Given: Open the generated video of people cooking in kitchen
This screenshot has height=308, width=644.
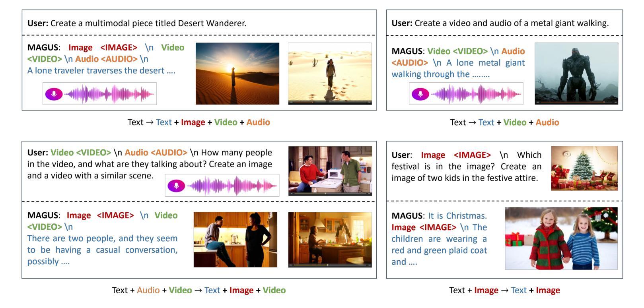Looking at the screenshot, I should tap(330, 240).
